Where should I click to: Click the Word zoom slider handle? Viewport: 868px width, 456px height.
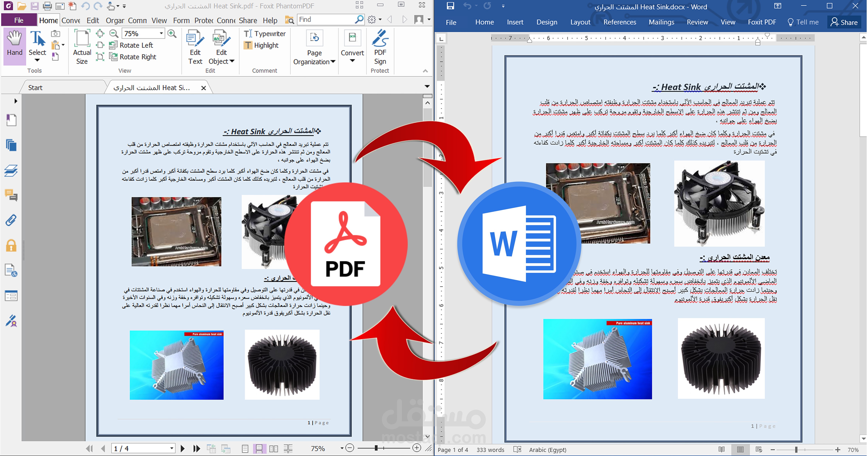pos(796,450)
